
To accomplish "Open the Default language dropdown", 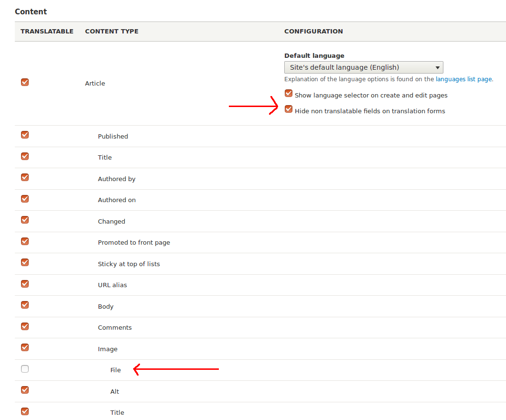I will [x=363, y=67].
